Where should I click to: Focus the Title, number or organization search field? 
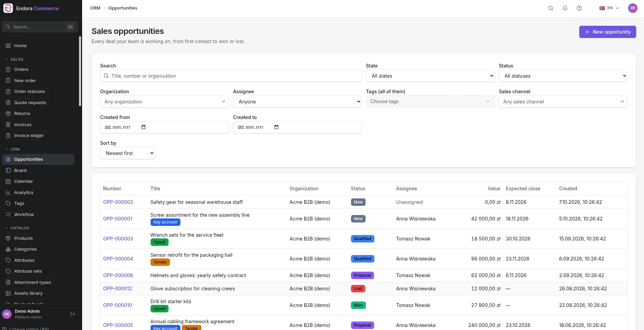point(231,76)
